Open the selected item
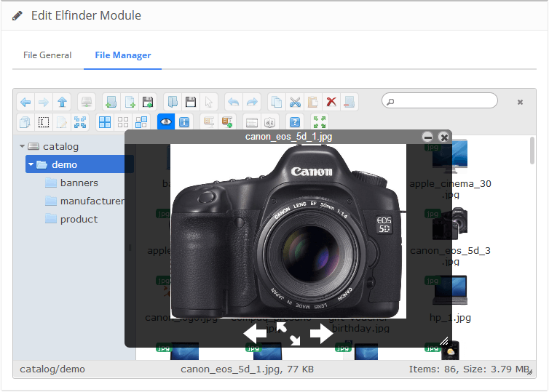Image resolution: width=549 pixels, height=392 pixels. tap(173, 102)
